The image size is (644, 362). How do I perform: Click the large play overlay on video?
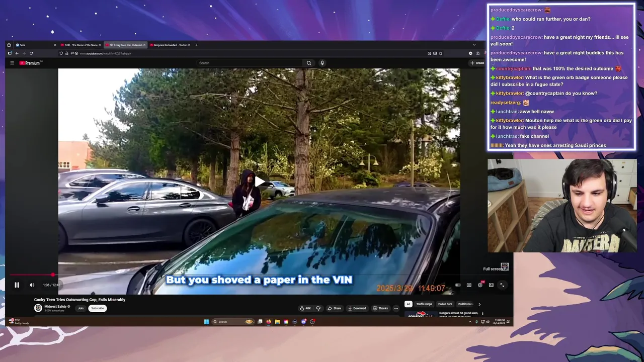(259, 182)
